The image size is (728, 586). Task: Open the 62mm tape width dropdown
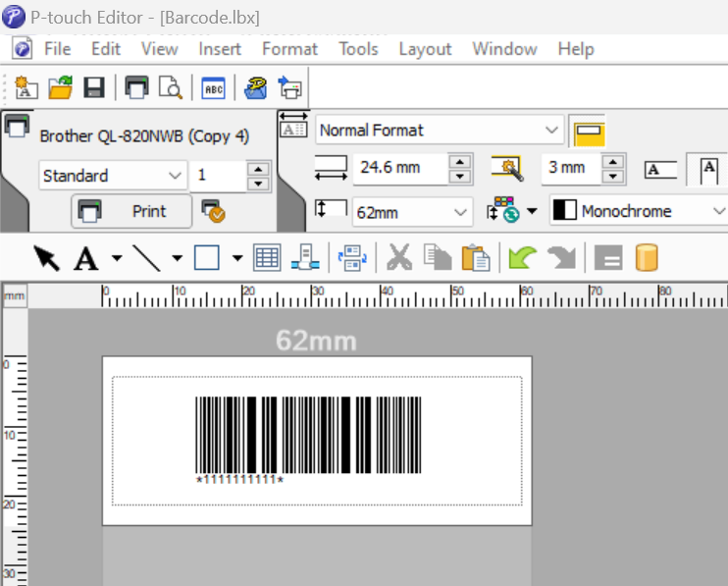pyautogui.click(x=412, y=212)
